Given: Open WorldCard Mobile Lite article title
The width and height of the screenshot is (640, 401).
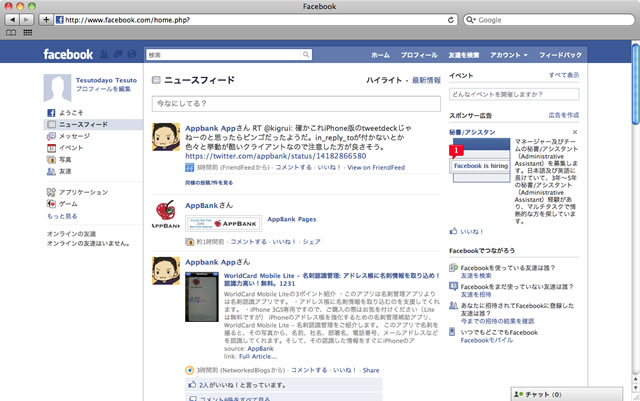Looking at the screenshot, I should pos(332,279).
